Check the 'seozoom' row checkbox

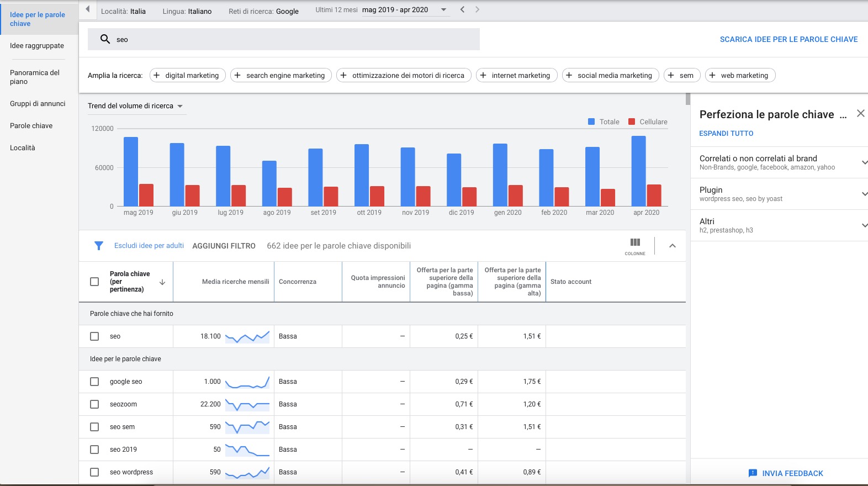(x=94, y=404)
